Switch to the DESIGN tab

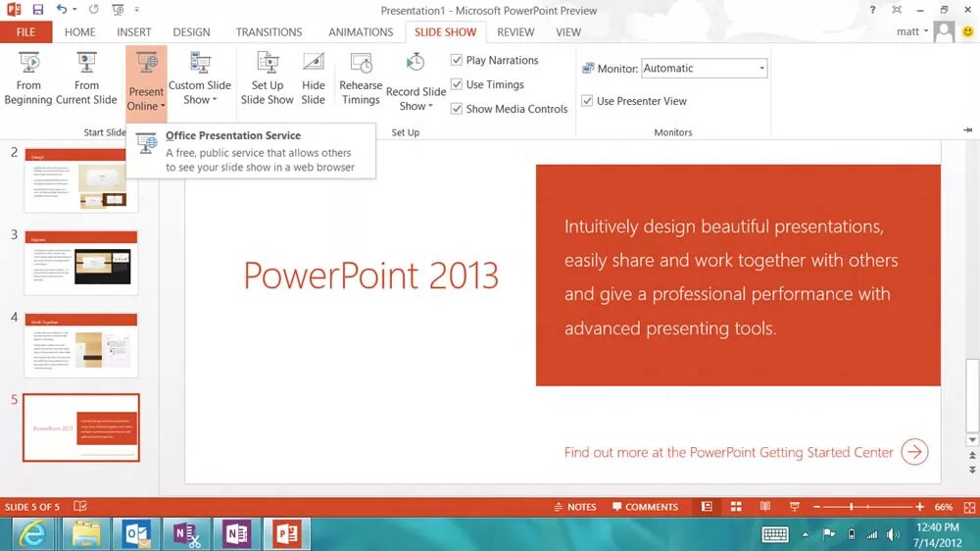pos(191,32)
